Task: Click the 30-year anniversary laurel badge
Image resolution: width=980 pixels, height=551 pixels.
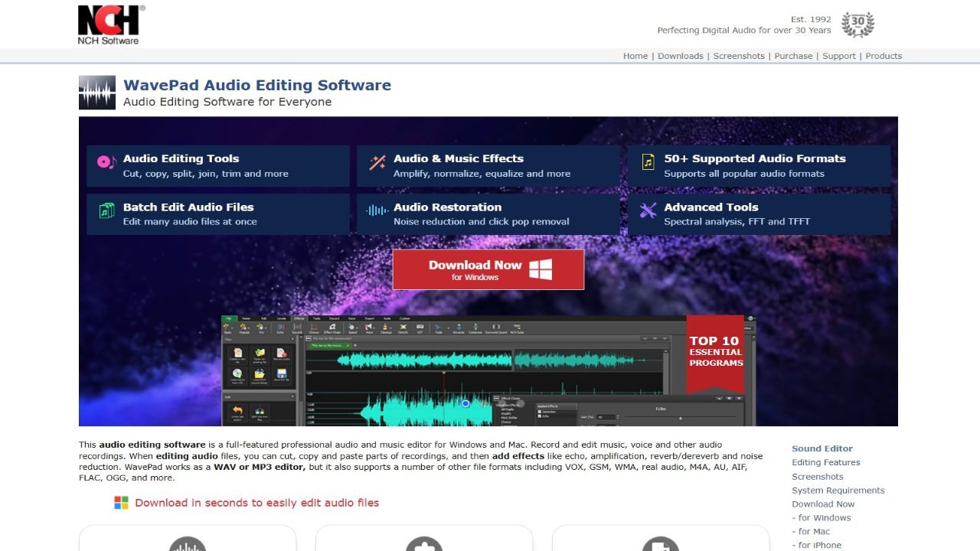Action: tap(857, 24)
